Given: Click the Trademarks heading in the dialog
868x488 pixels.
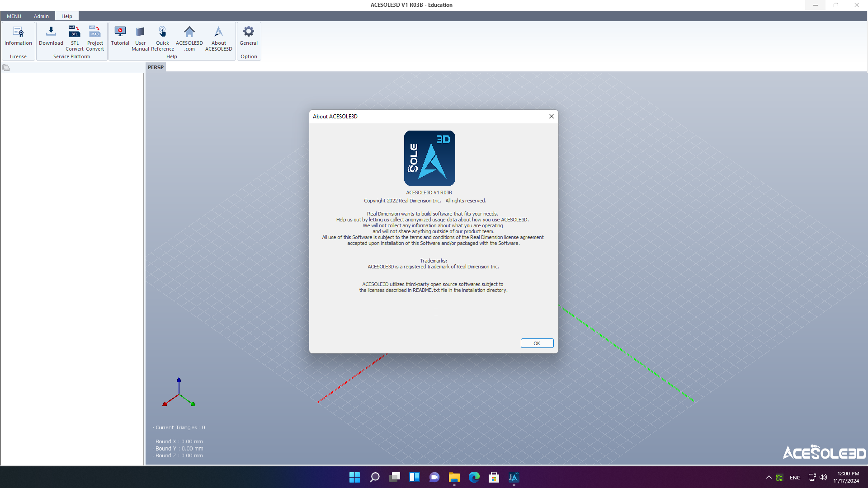Looking at the screenshot, I should 434,261.
